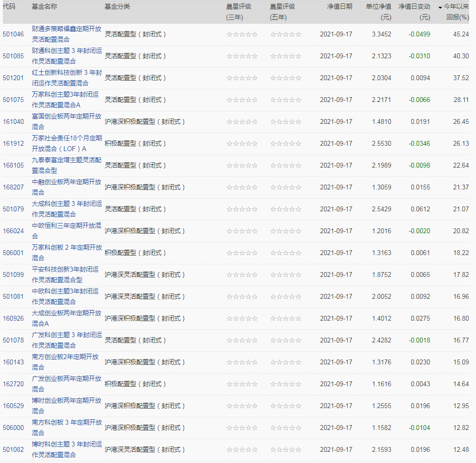This screenshot has width=476, height=463.
Task: Select 富国创业板两年定期开放混合 fund
Action: tap(67, 121)
